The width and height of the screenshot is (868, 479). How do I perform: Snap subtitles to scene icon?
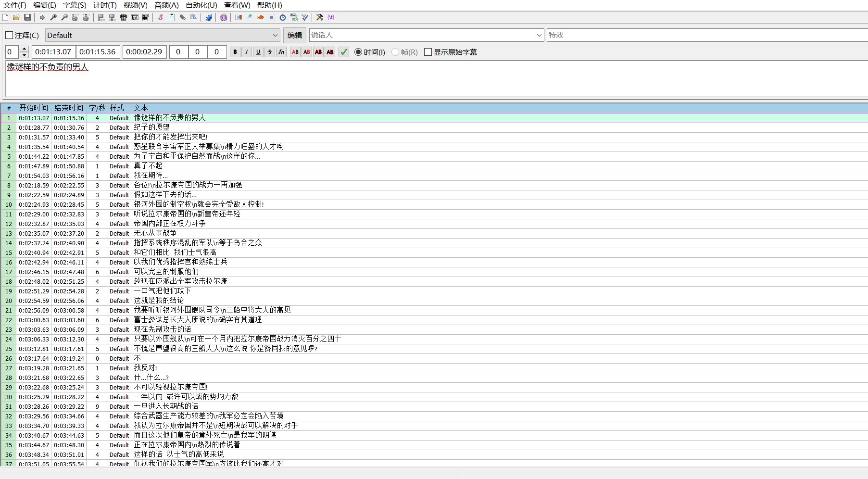tap(135, 17)
